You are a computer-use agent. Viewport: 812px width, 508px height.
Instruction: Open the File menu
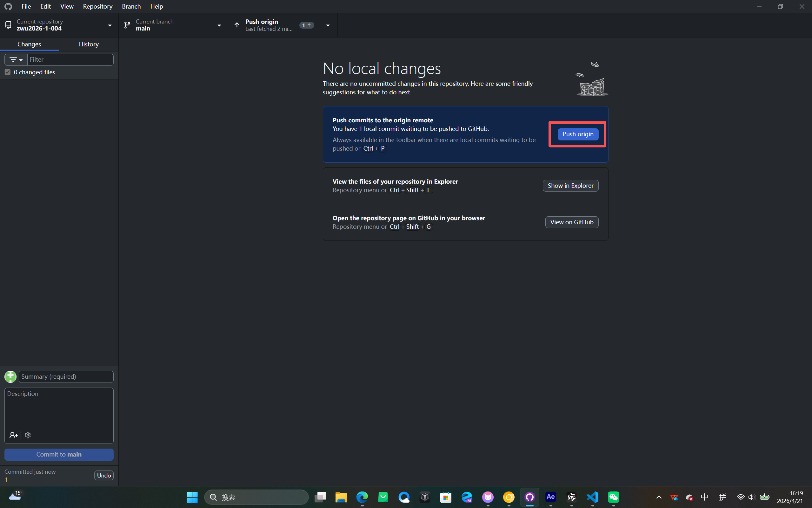click(26, 6)
